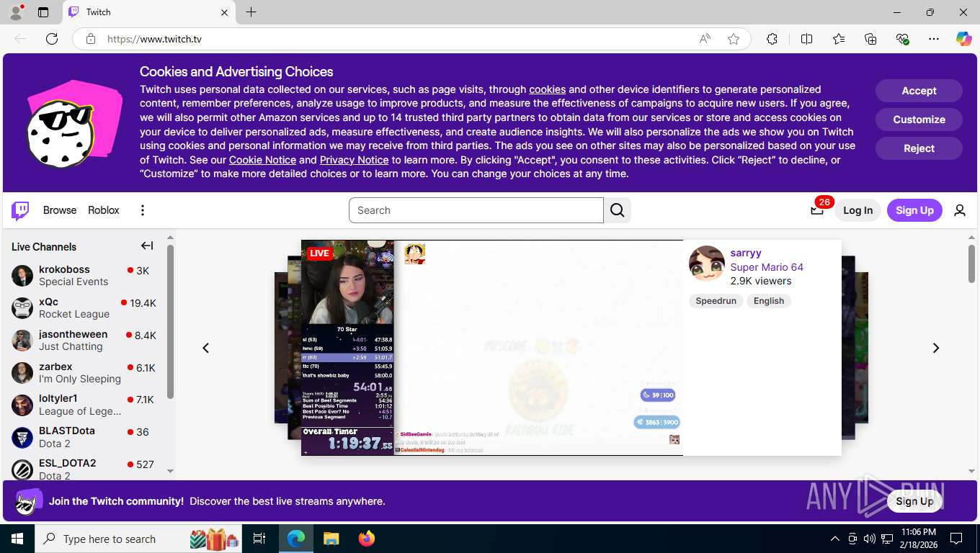Go to previous carousel stream

(x=206, y=348)
